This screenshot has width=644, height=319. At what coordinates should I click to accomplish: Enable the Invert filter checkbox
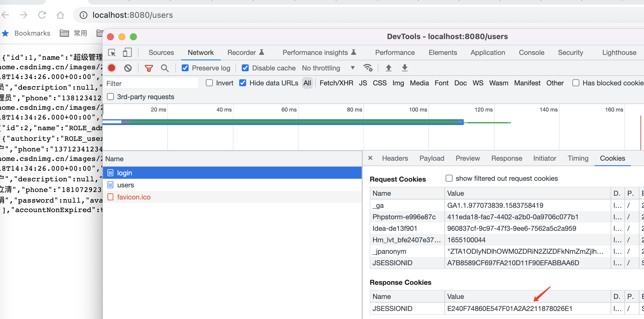pos(209,83)
